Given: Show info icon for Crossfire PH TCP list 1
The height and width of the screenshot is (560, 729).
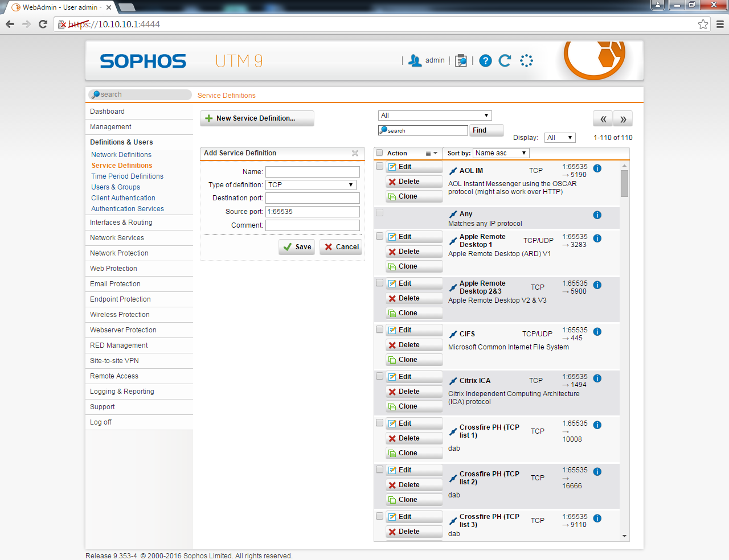Looking at the screenshot, I should 597,425.
